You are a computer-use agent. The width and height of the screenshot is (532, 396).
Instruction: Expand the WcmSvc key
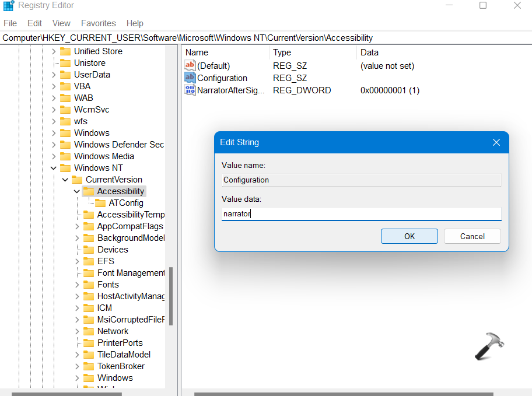pos(54,110)
